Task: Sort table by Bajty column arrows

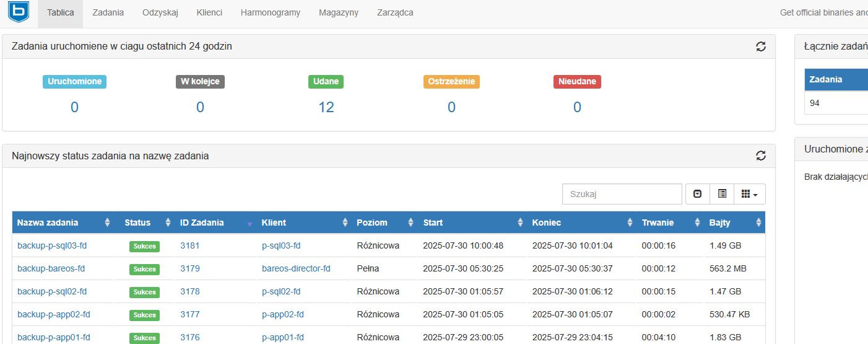Action: 758,223
